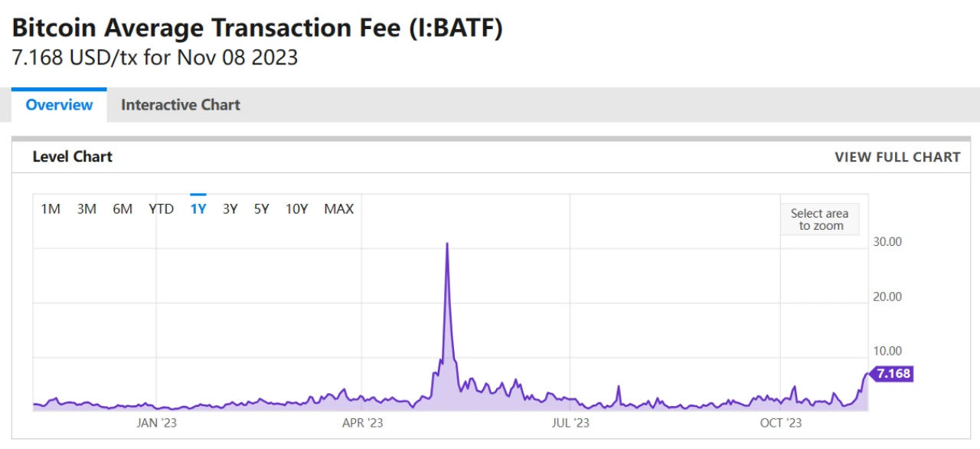The image size is (980, 449).
Task: Switch chart to 3Y range
Action: (230, 208)
